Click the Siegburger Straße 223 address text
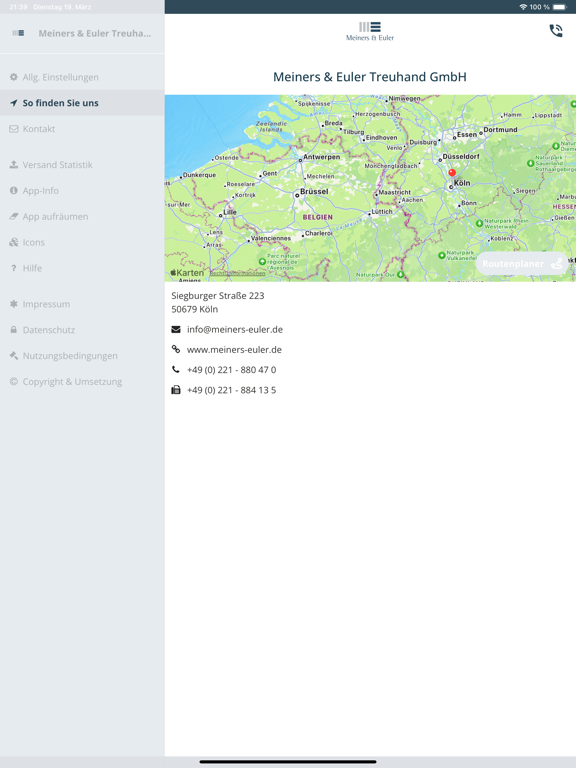 tap(218, 295)
